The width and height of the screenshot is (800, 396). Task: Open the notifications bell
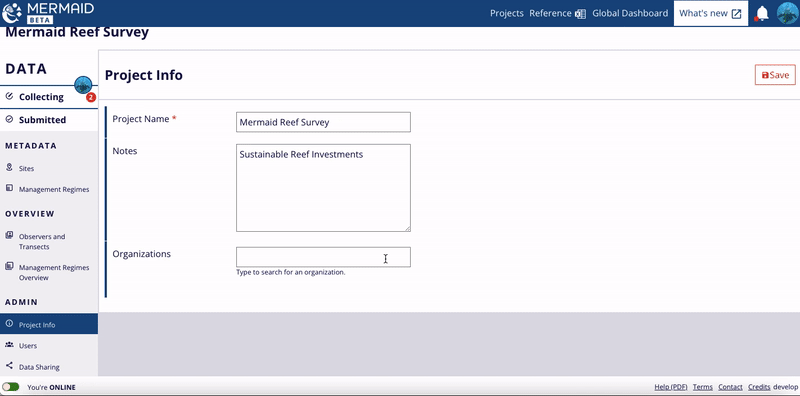click(762, 13)
